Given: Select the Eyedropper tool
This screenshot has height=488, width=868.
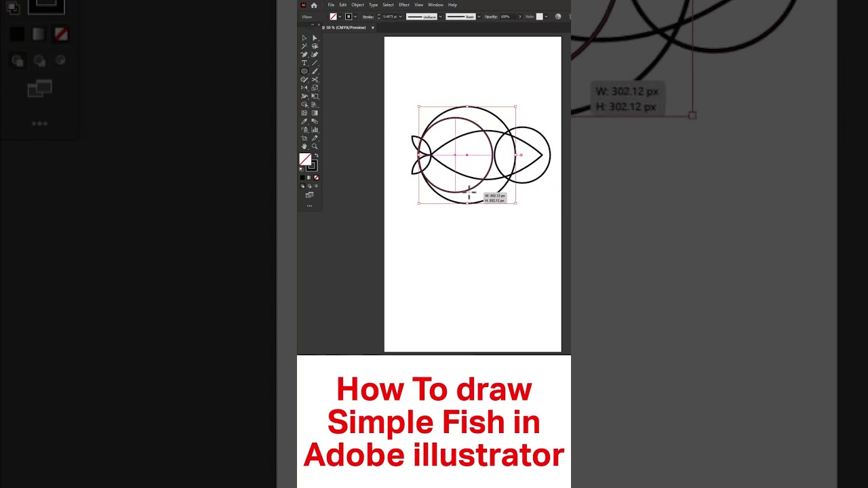Looking at the screenshot, I should coord(304,121).
